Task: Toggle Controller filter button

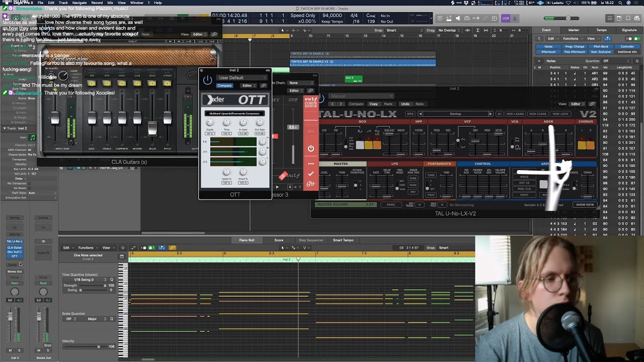Action: tap(627, 47)
